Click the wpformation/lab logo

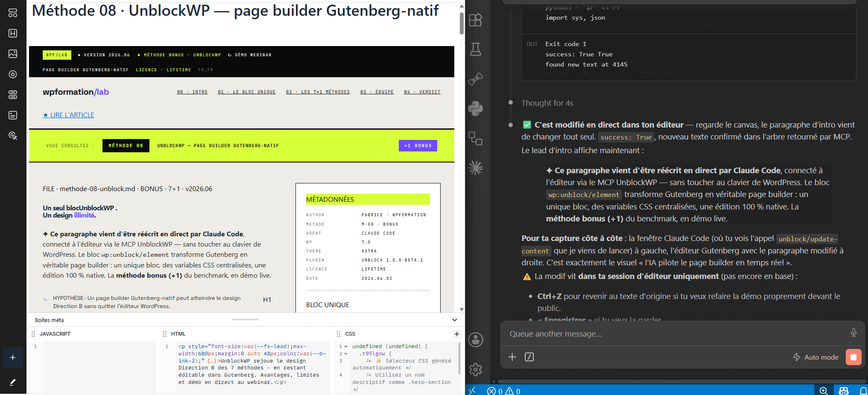[76, 92]
